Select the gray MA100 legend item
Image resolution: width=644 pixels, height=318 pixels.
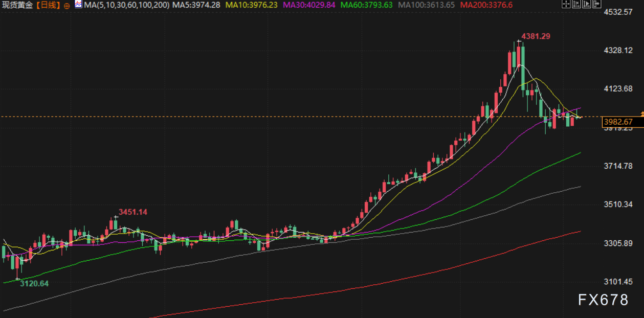[427, 5]
